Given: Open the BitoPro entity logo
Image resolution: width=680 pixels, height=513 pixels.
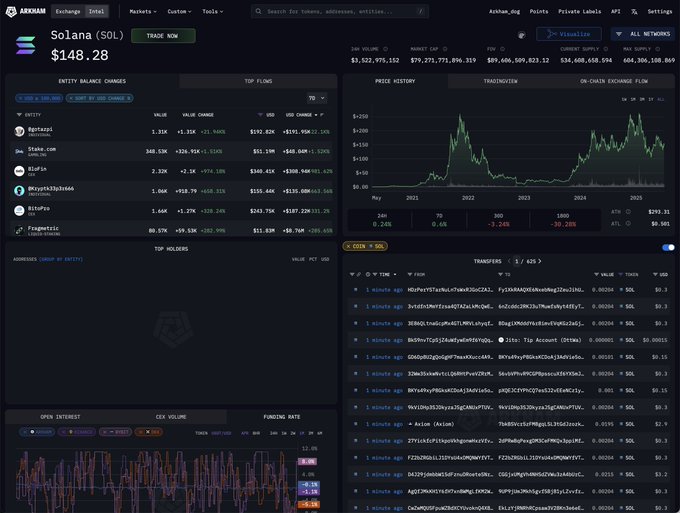Looking at the screenshot, I should coord(19,211).
